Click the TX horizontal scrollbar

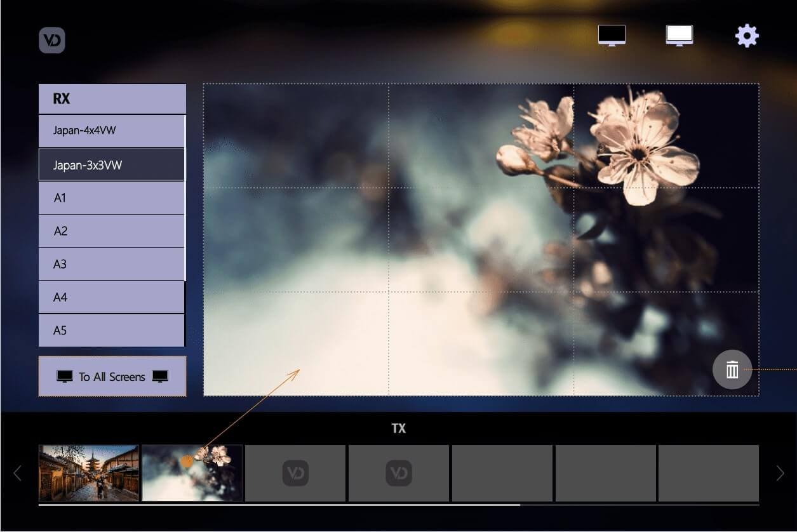click(x=279, y=505)
